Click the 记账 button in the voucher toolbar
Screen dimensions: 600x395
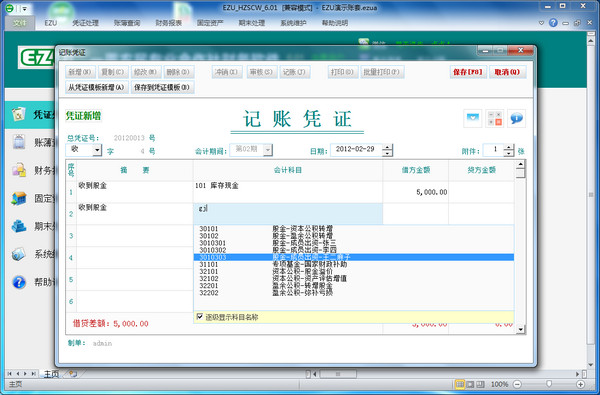[x=294, y=72]
